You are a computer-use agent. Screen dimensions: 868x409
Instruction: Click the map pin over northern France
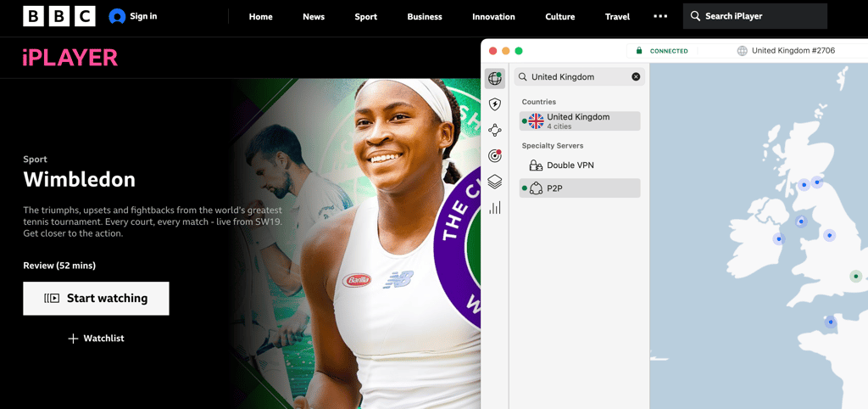tap(830, 322)
